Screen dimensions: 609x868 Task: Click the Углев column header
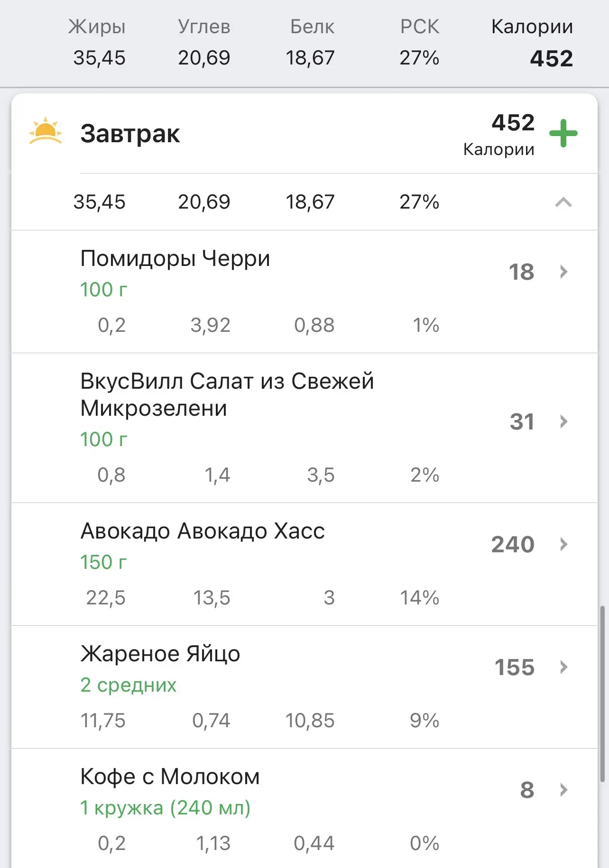click(x=204, y=27)
